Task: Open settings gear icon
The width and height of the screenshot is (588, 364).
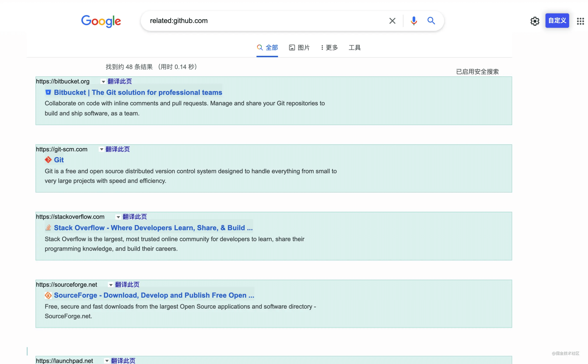Action: coord(534,21)
